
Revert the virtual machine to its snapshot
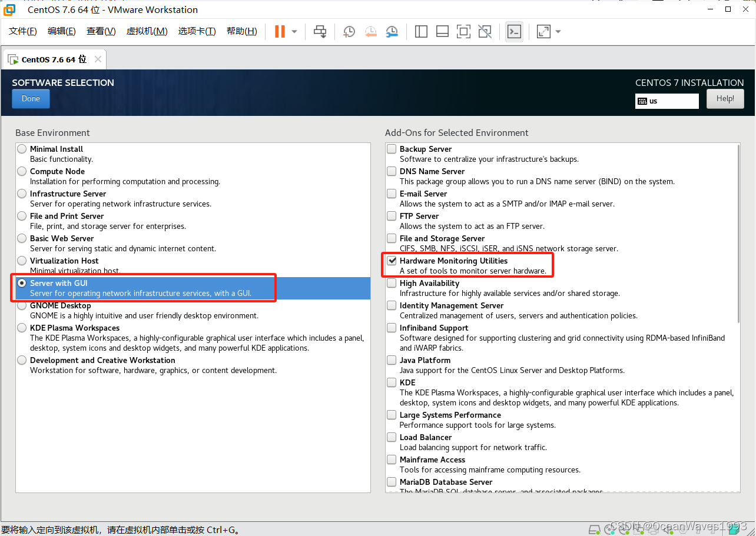tap(370, 31)
